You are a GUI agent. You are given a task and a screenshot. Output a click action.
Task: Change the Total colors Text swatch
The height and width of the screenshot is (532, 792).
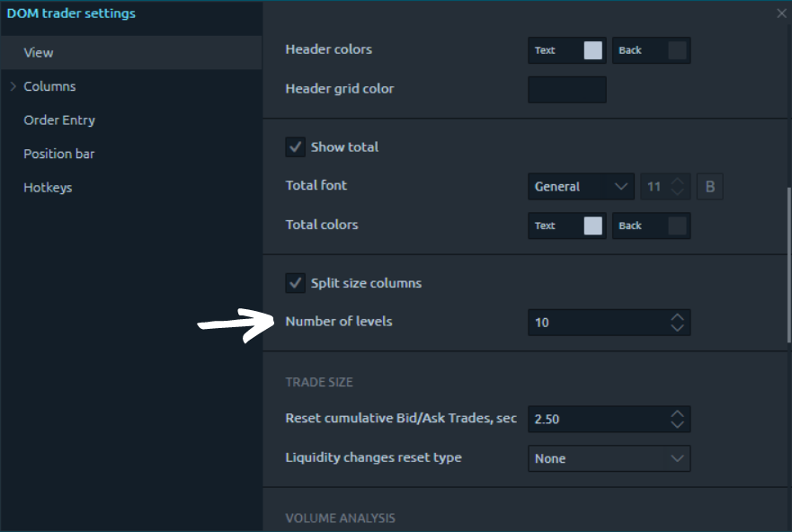pyautogui.click(x=593, y=226)
